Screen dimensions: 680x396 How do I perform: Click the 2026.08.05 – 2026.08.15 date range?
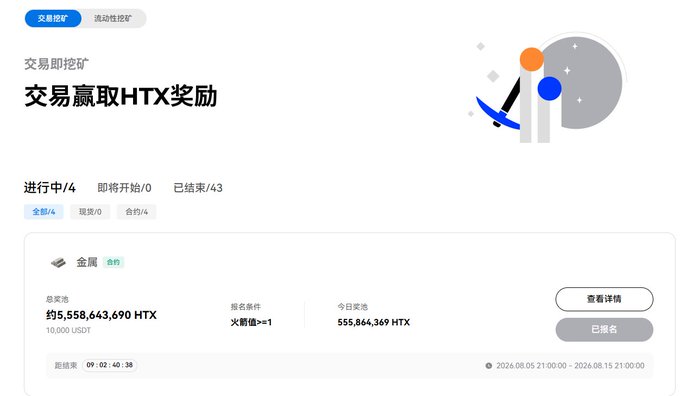(570, 366)
